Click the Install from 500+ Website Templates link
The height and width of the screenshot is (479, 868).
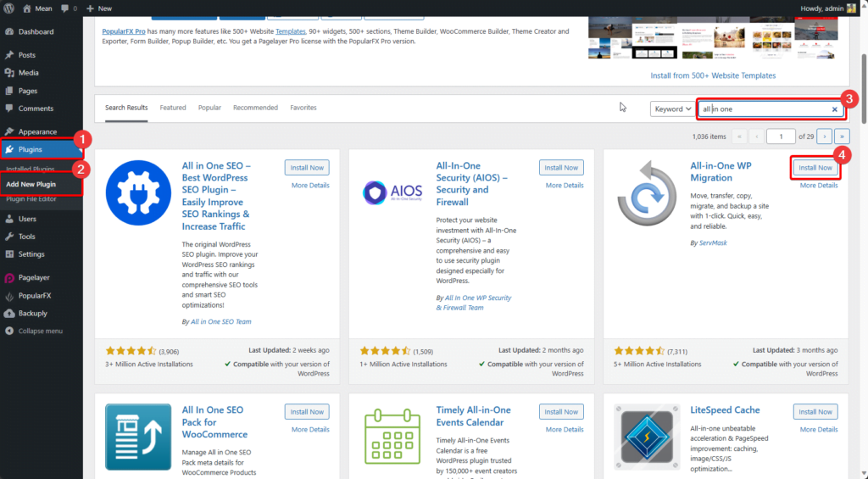[x=713, y=75]
